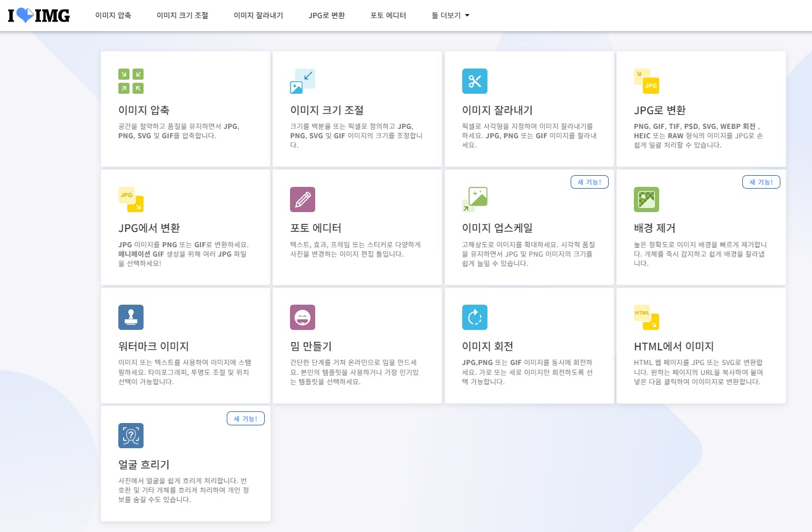Click the 얼굴 흐리기 card heading

point(144,465)
